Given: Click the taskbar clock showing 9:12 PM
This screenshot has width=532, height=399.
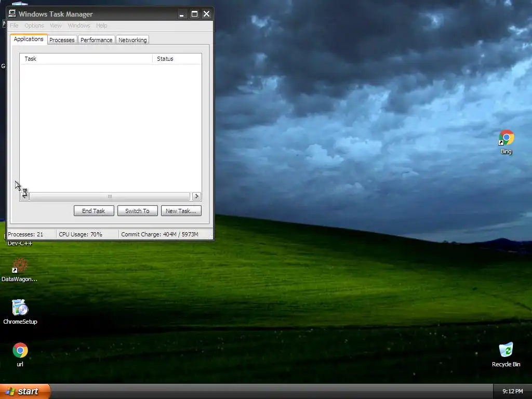Looking at the screenshot, I should pos(512,391).
